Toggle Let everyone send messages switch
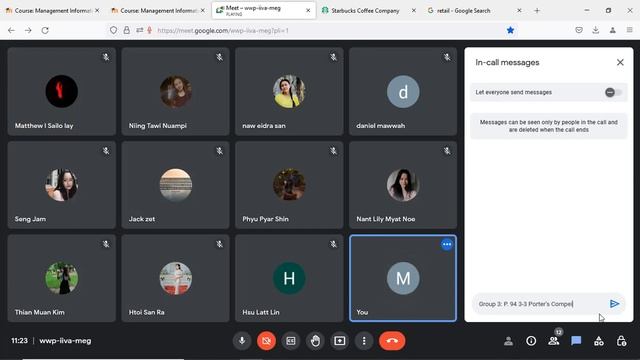The width and height of the screenshot is (640, 360). pyautogui.click(x=613, y=92)
